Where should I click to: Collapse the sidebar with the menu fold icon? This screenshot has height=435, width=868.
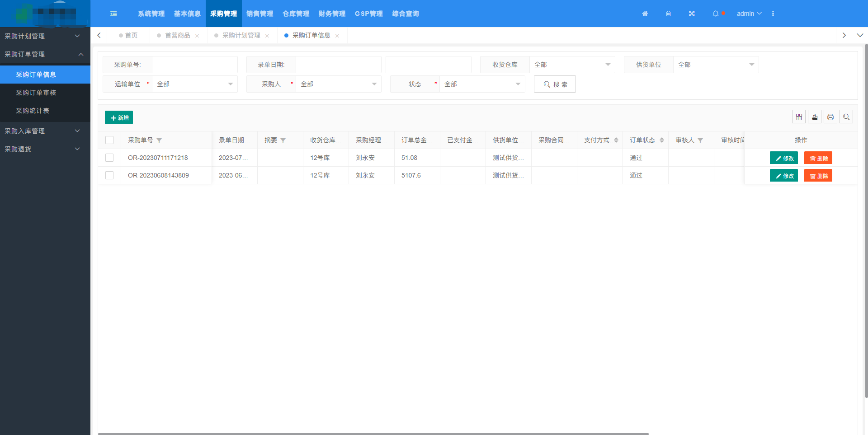pos(113,14)
